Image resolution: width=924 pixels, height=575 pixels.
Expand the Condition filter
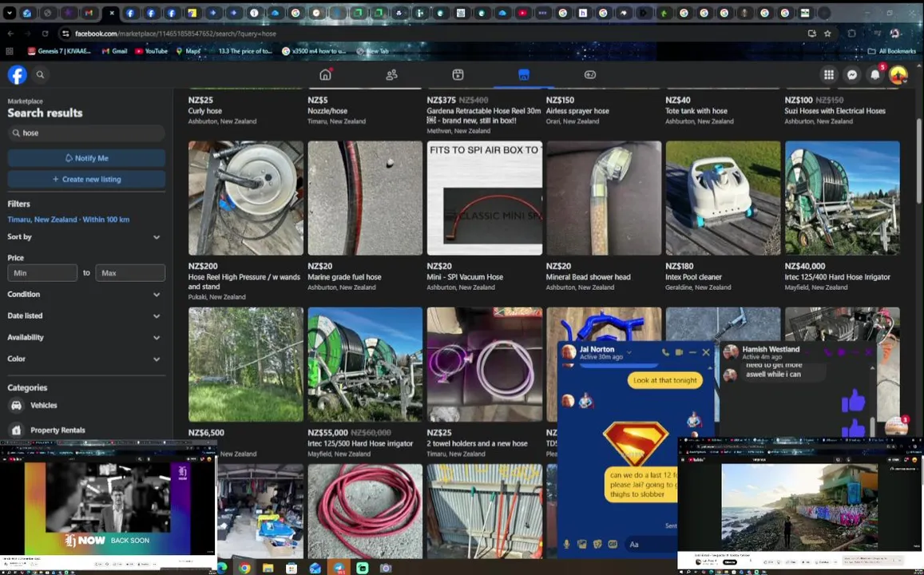point(85,294)
